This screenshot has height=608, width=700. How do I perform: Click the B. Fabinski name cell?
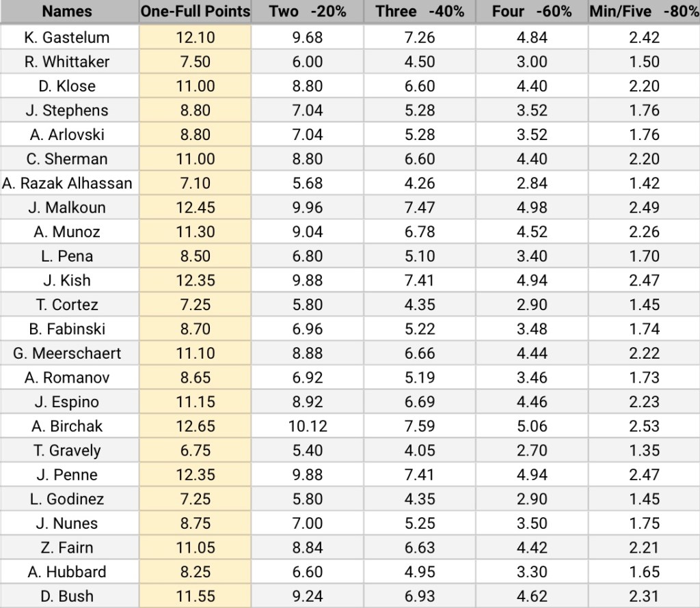(66, 329)
